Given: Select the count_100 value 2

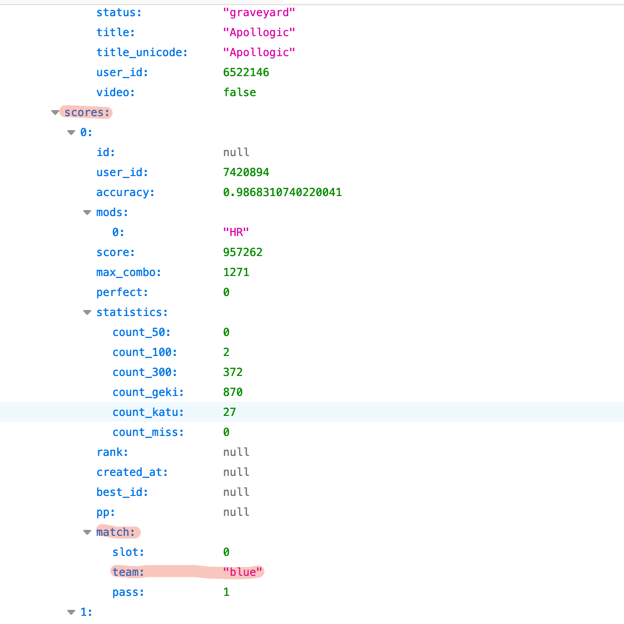Looking at the screenshot, I should click(226, 352).
